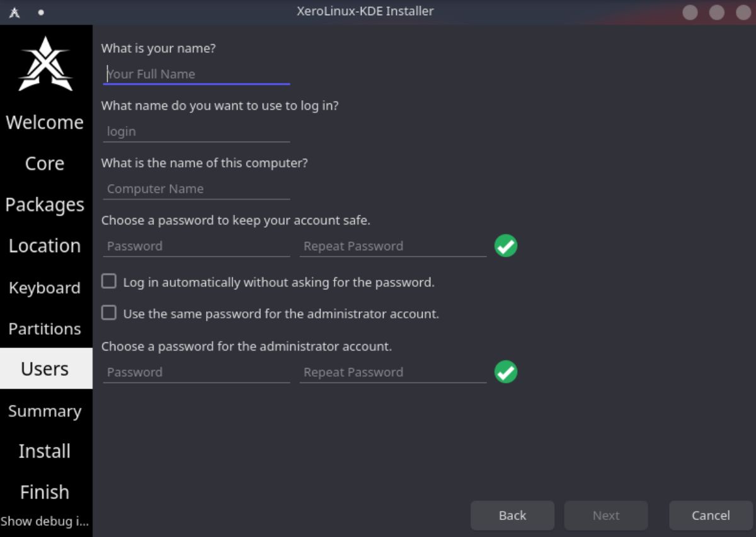756x537 pixels.
Task: Focus the Your Full Name field
Action: pos(197,74)
